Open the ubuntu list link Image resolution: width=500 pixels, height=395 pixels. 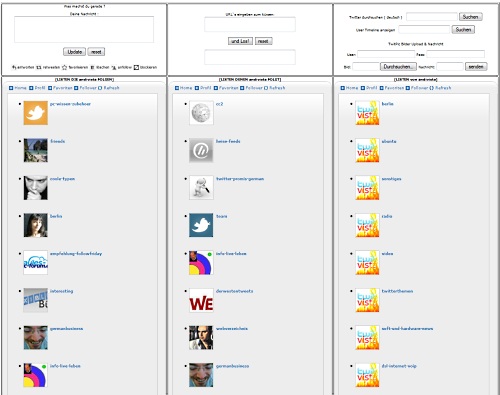pos(389,141)
